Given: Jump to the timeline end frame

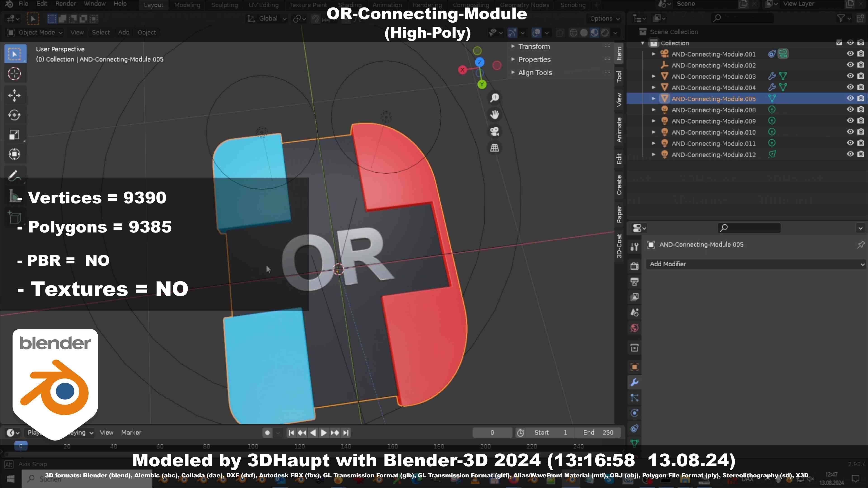Looking at the screenshot, I should click(x=346, y=433).
